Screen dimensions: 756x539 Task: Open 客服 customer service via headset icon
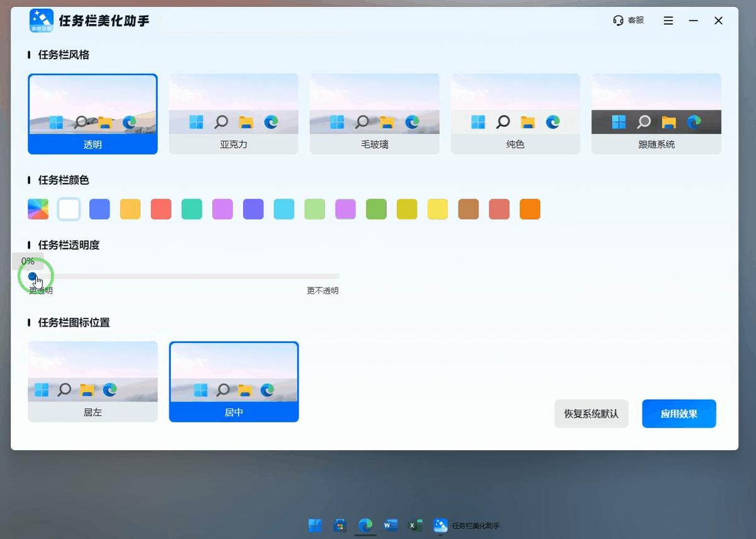629,20
